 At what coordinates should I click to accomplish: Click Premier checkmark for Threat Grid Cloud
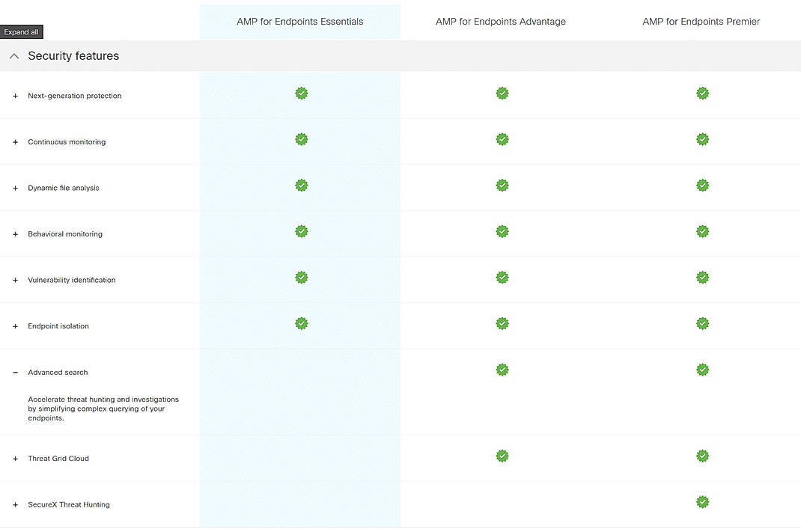pyautogui.click(x=702, y=456)
